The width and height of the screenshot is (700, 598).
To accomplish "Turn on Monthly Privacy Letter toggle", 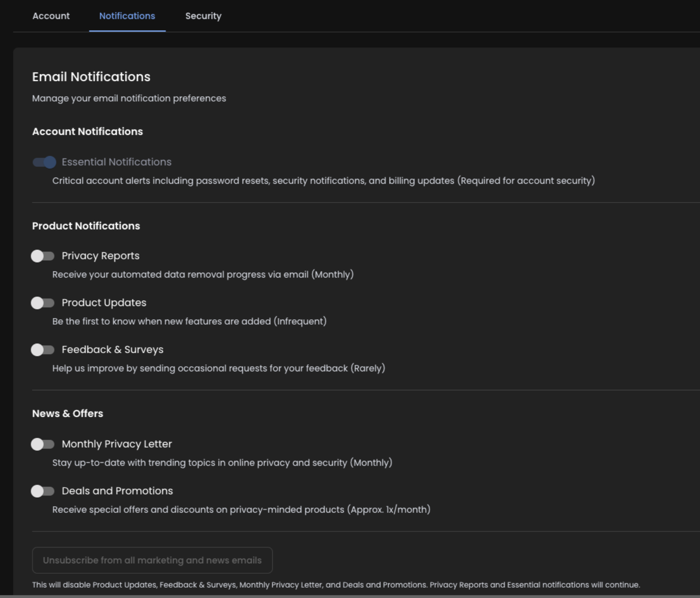I will pyautogui.click(x=43, y=444).
